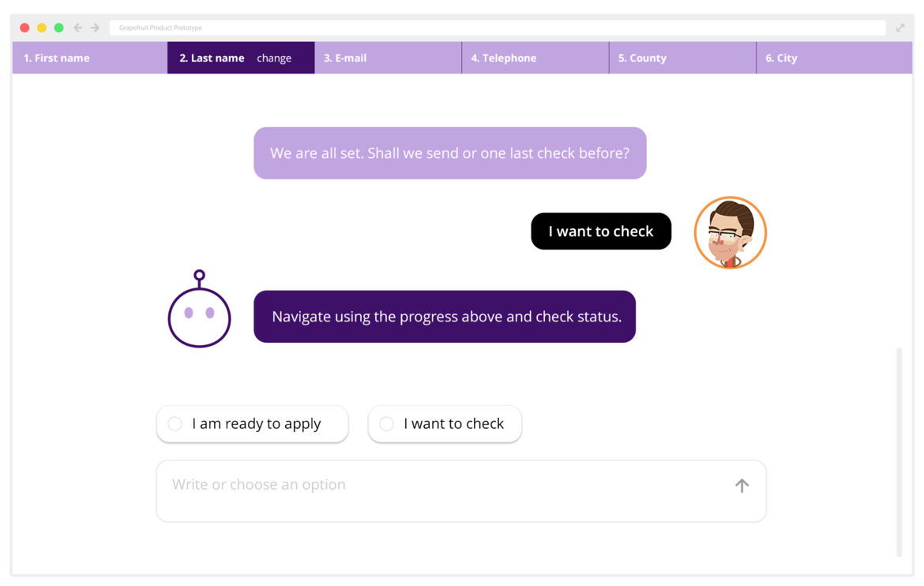924x586 pixels.
Task: Click the yellow minimize window button
Action: click(x=42, y=28)
